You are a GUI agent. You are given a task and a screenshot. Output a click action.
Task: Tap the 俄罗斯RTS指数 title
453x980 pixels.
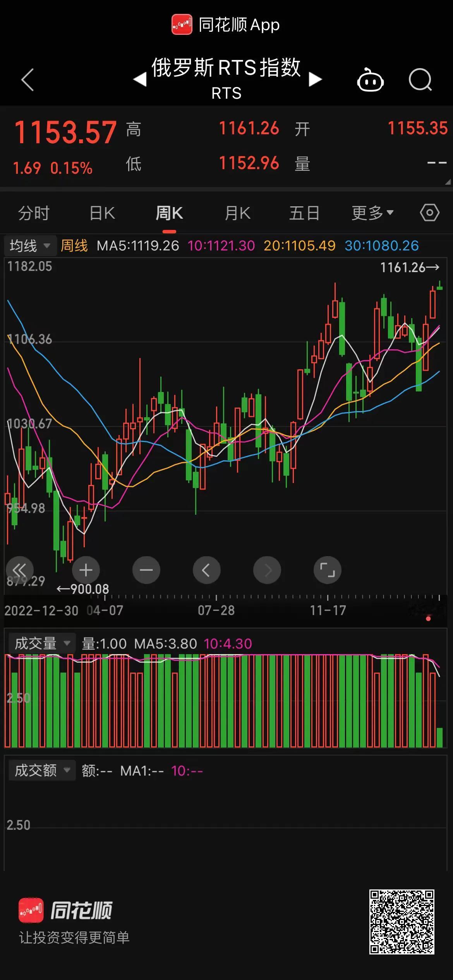tap(226, 68)
